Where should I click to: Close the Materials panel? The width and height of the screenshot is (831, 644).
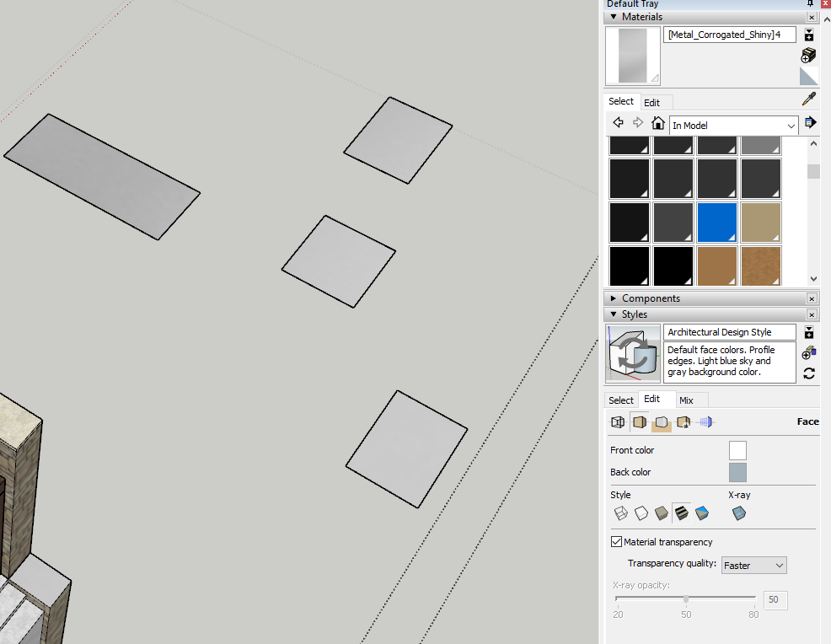pyautogui.click(x=812, y=17)
